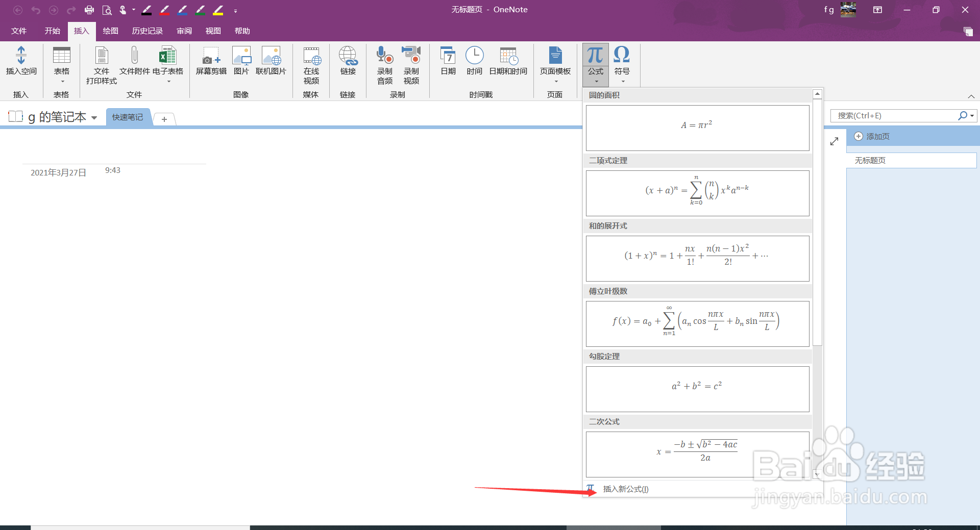Open the Help ribbon tab
Screen dimensions: 980x530
click(242, 31)
